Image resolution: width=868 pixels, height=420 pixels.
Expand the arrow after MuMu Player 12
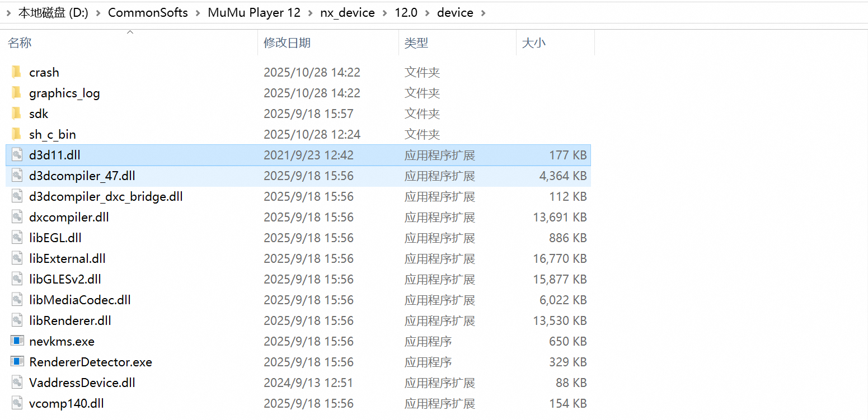pos(311,13)
